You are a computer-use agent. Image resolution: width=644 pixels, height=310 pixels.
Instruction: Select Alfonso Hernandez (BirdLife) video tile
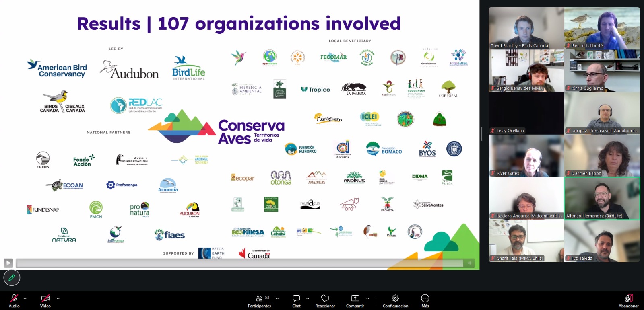click(x=602, y=198)
